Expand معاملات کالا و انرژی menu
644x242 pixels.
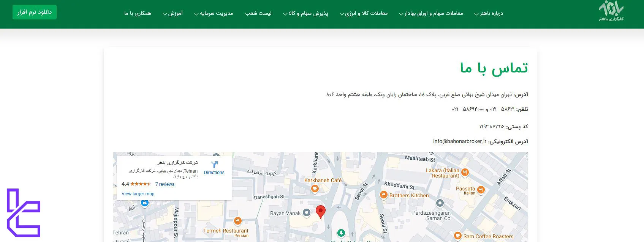[364, 14]
